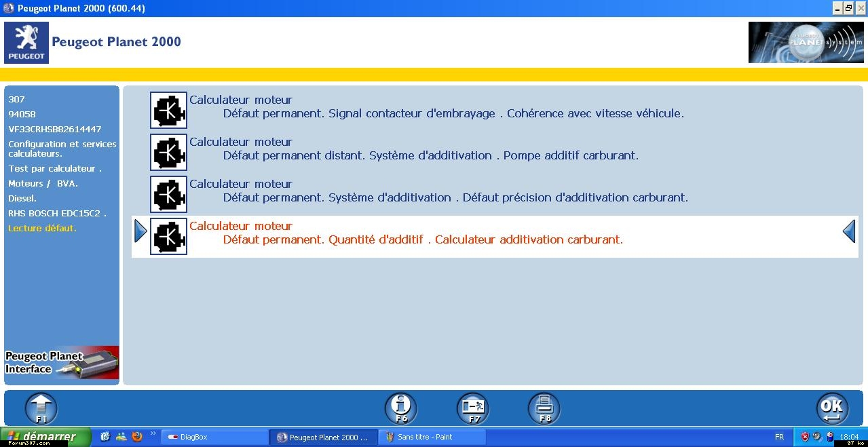Click engine icon for additive quantity fault
The height and width of the screenshot is (447, 868).
pos(168,237)
